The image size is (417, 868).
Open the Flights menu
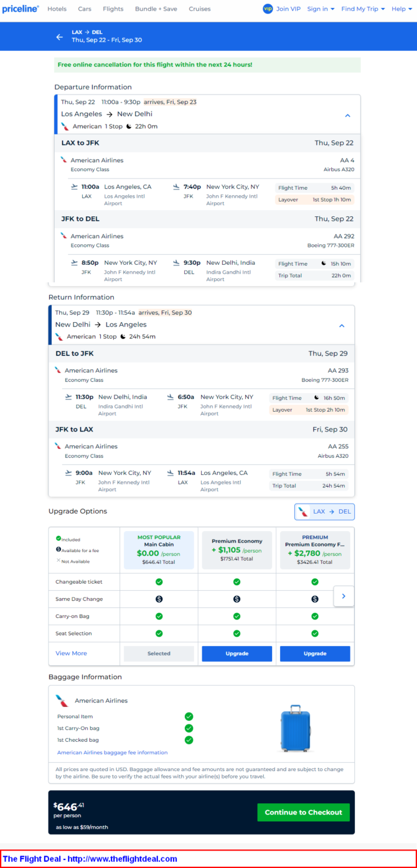[113, 9]
